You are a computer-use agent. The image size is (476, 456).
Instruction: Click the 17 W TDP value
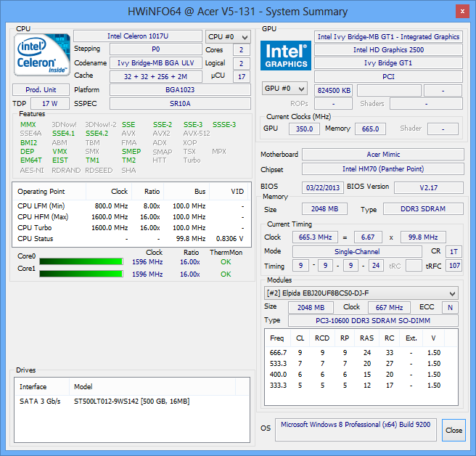(x=50, y=104)
